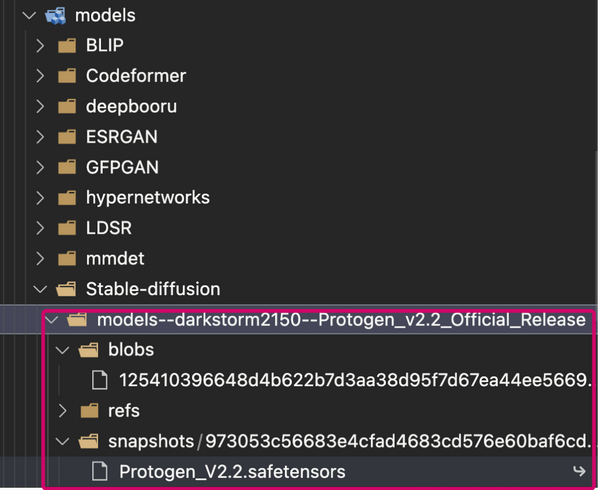Expand the refs folder chevron

61,411
